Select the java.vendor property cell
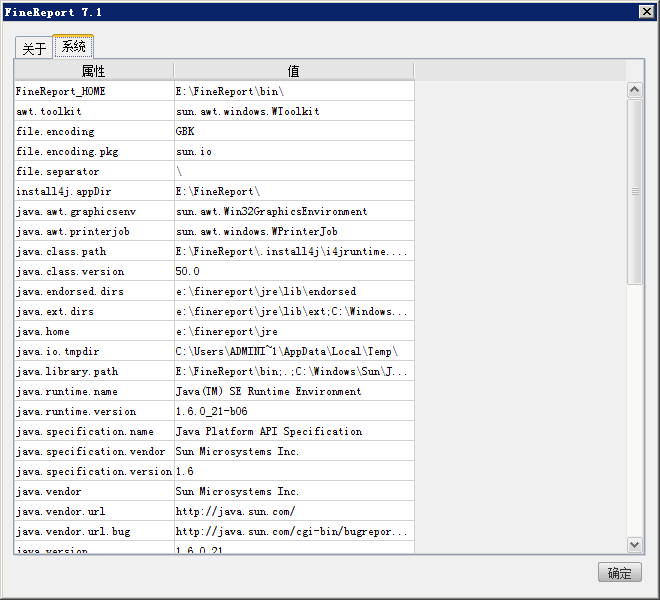Screen dimensions: 660x600 94,491
